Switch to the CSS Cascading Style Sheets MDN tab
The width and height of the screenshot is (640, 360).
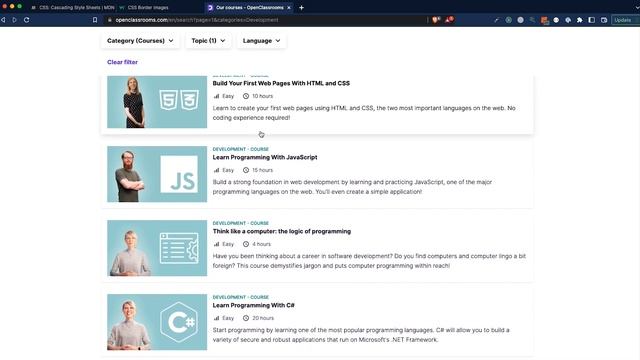click(x=73, y=7)
